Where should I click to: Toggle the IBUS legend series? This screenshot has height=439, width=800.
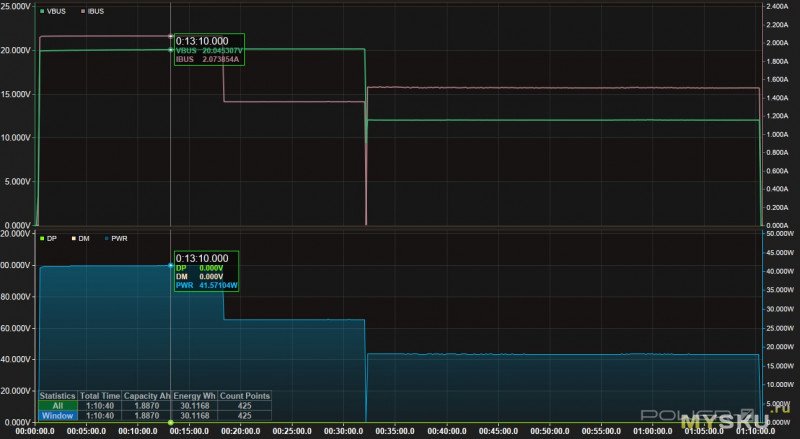click(92, 11)
